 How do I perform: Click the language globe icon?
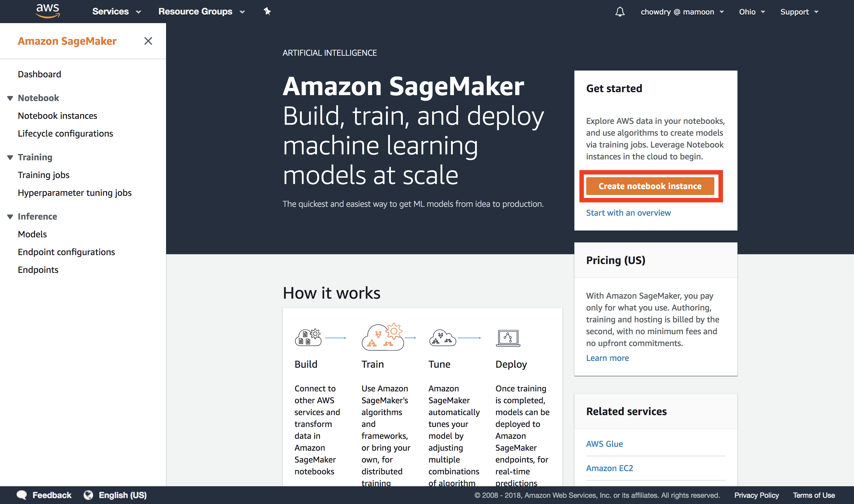88,495
